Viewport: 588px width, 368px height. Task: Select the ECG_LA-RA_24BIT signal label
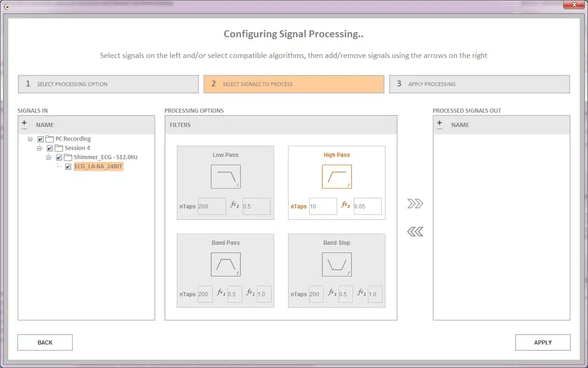click(x=98, y=167)
